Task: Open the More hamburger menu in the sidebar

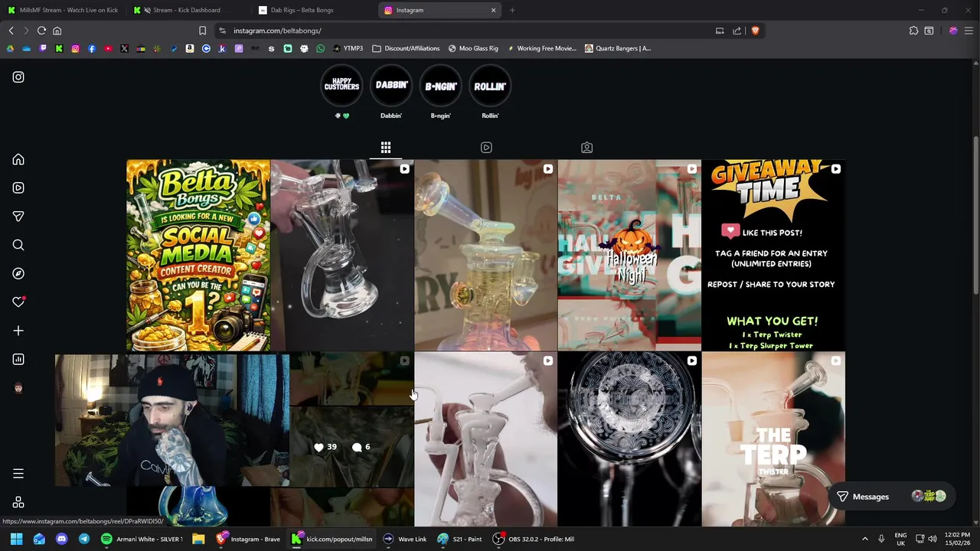Action: pyautogui.click(x=18, y=474)
